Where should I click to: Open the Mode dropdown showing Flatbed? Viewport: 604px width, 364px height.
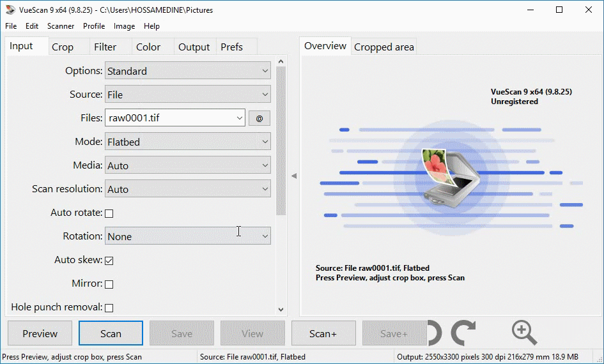point(188,142)
